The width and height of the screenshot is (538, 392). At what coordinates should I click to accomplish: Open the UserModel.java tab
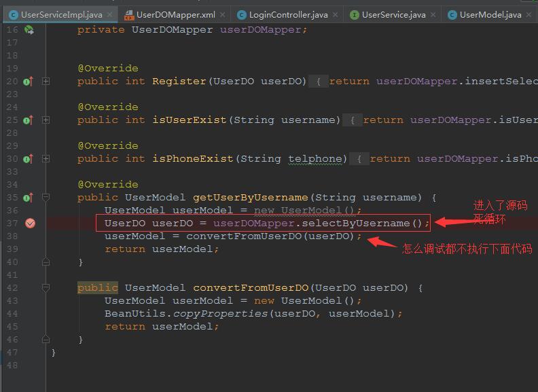(490, 15)
